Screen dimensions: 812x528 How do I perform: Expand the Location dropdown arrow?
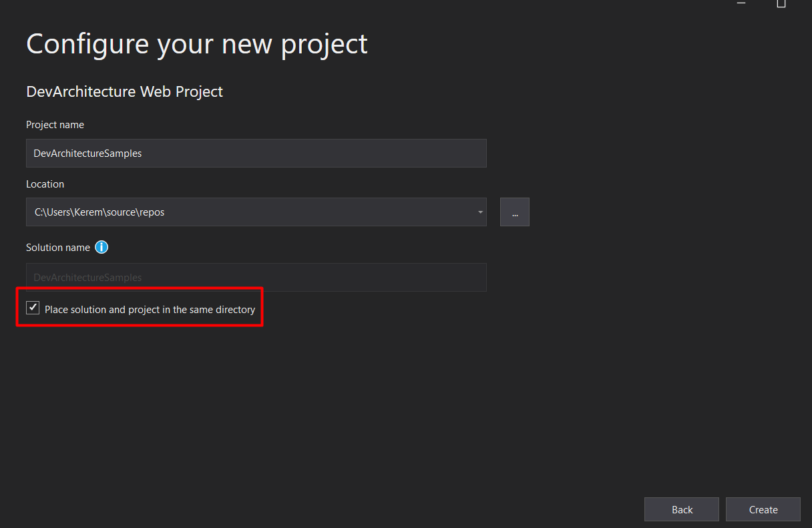click(x=480, y=212)
